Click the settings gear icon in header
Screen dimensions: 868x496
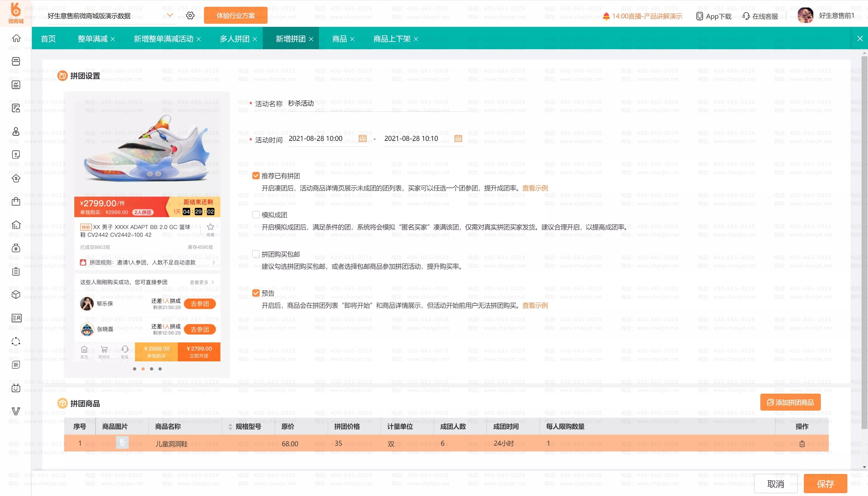pos(190,16)
